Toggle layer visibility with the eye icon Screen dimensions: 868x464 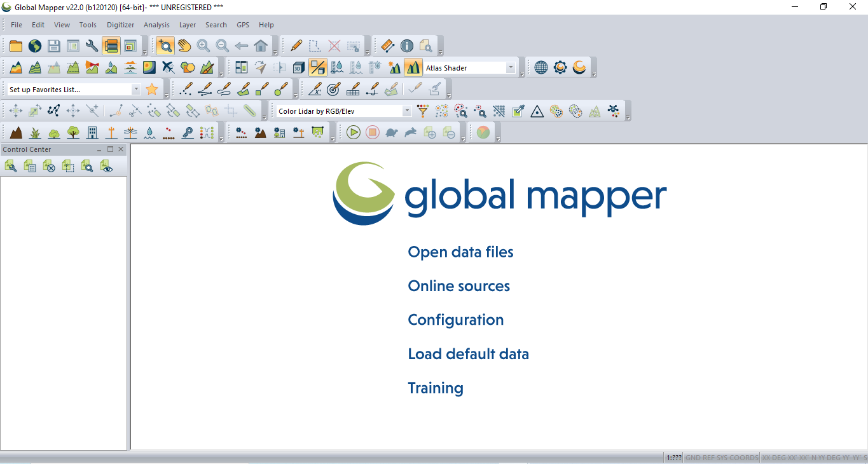coord(106,167)
